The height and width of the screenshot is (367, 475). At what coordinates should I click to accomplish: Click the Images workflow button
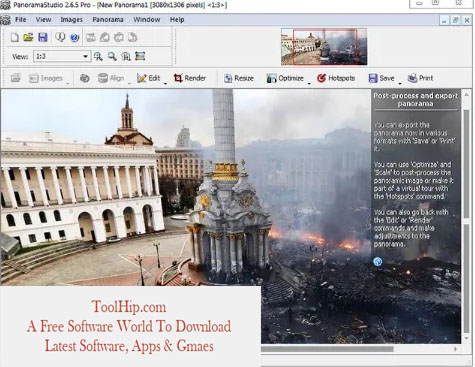[x=46, y=78]
